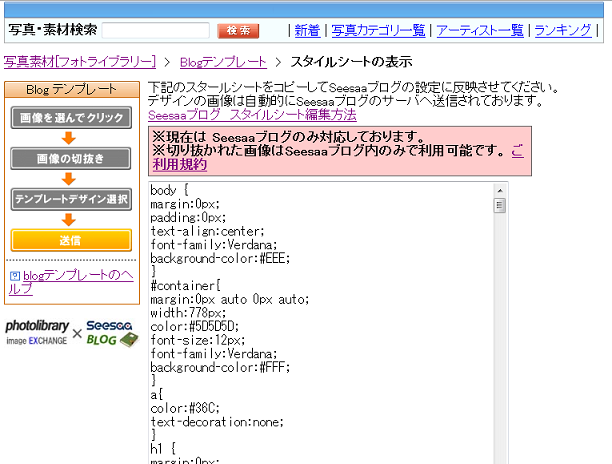Click the small help icon beside blogテンプレートのヘルプ

pyautogui.click(x=14, y=275)
